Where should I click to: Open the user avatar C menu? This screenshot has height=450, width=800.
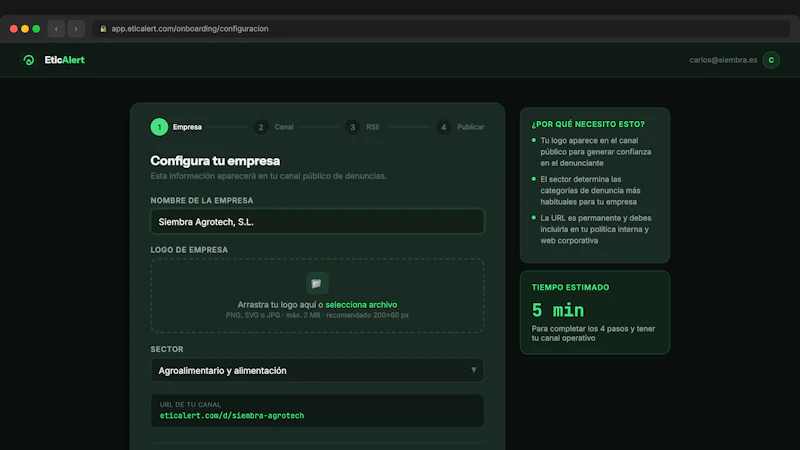coord(771,60)
